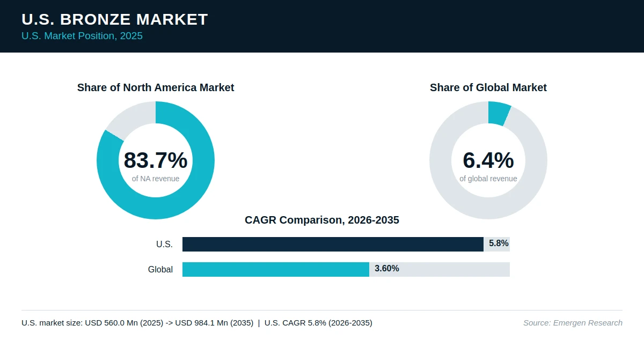Click the U.S. market size footnote text

click(x=197, y=323)
